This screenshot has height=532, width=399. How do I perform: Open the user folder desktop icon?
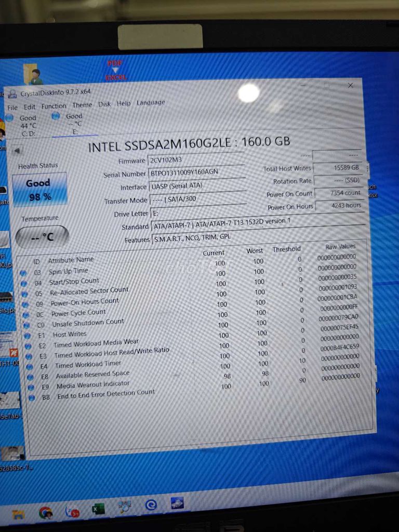click(x=33, y=74)
